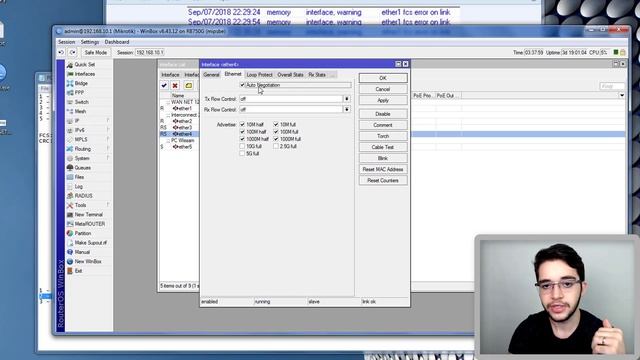Uncheck Advertise 1000M full
The image size is (640, 360).
tap(276, 139)
